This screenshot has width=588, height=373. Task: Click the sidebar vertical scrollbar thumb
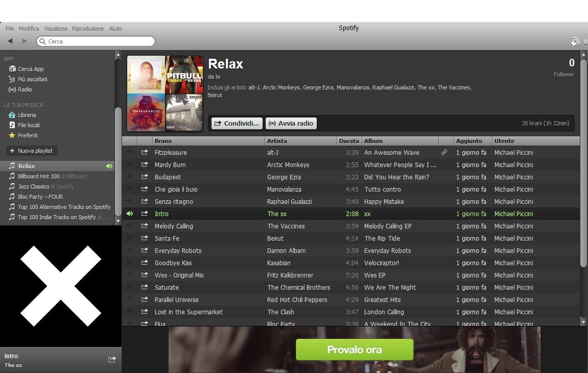click(118, 161)
